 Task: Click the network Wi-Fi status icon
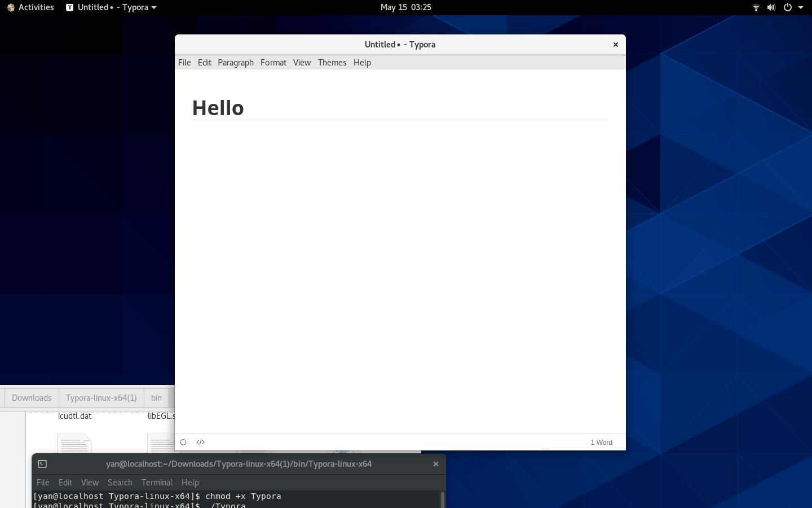coord(756,7)
